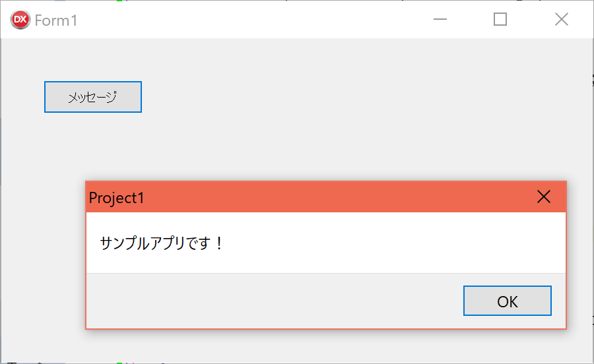Image resolution: width=594 pixels, height=364 pixels.
Task: Click the Project1 dialog title text
Action: [x=116, y=198]
